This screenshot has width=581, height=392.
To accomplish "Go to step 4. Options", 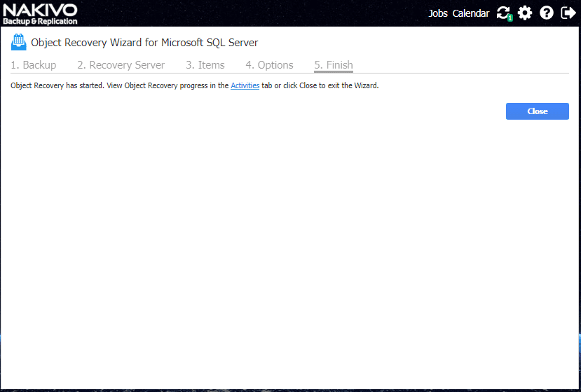I will 269,65.
